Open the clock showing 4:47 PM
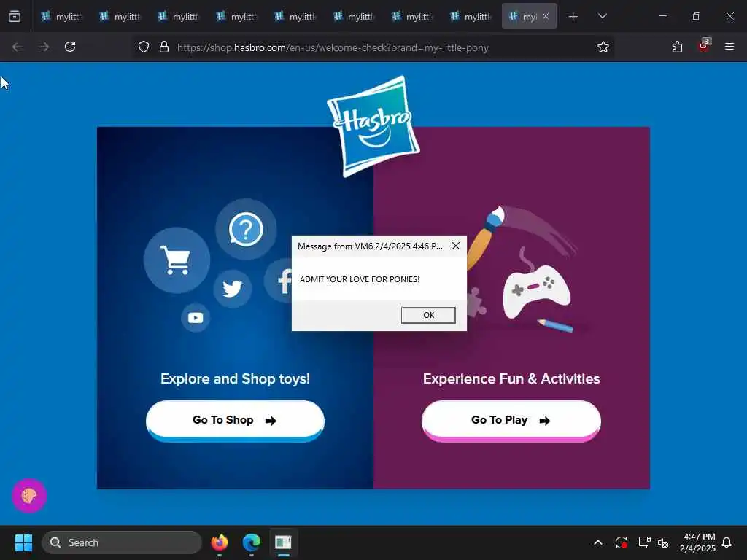 697,542
